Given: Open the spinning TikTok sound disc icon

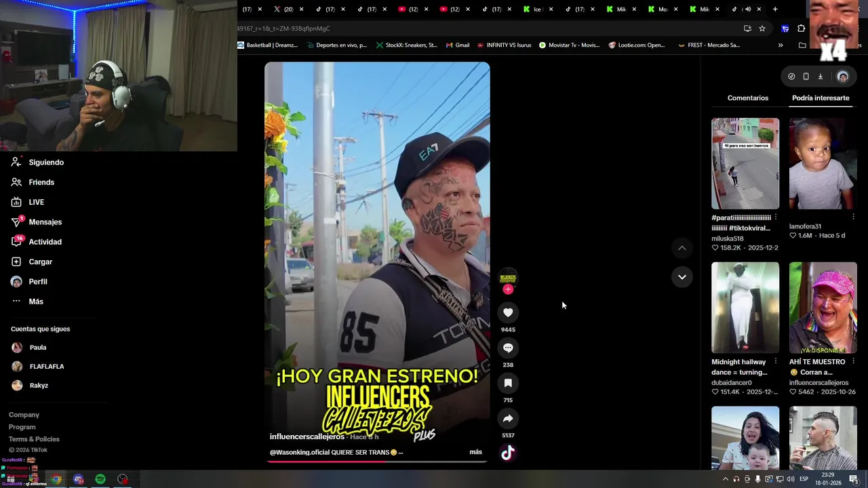Looking at the screenshot, I should tap(508, 453).
